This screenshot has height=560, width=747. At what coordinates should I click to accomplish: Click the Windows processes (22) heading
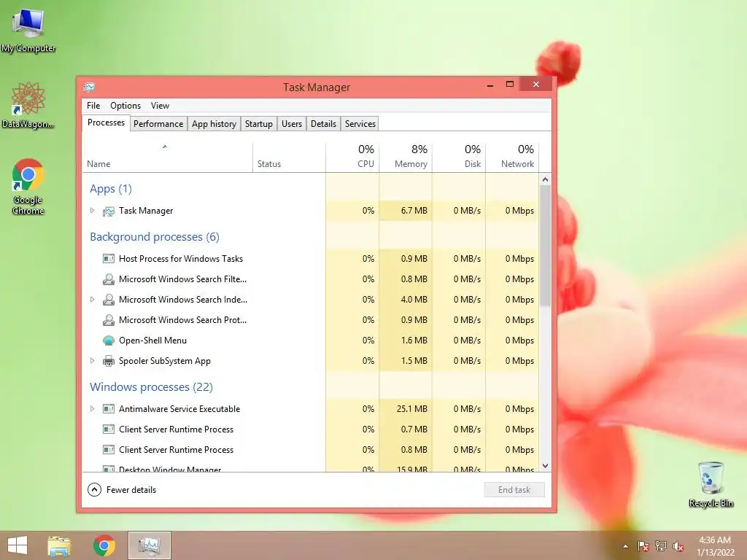(x=151, y=386)
